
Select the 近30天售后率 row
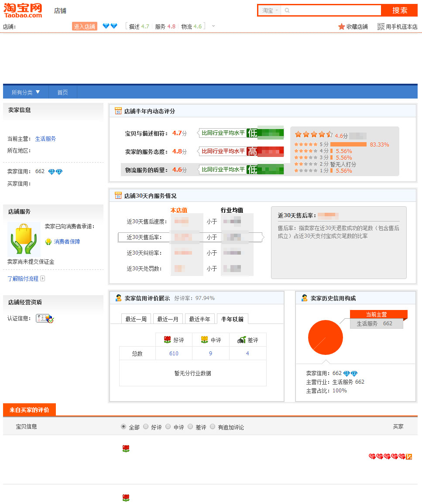point(191,237)
